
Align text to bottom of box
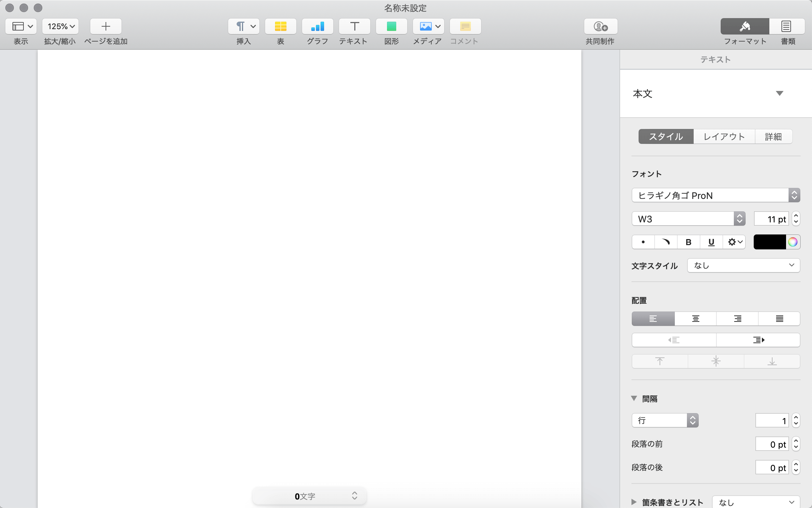point(772,361)
